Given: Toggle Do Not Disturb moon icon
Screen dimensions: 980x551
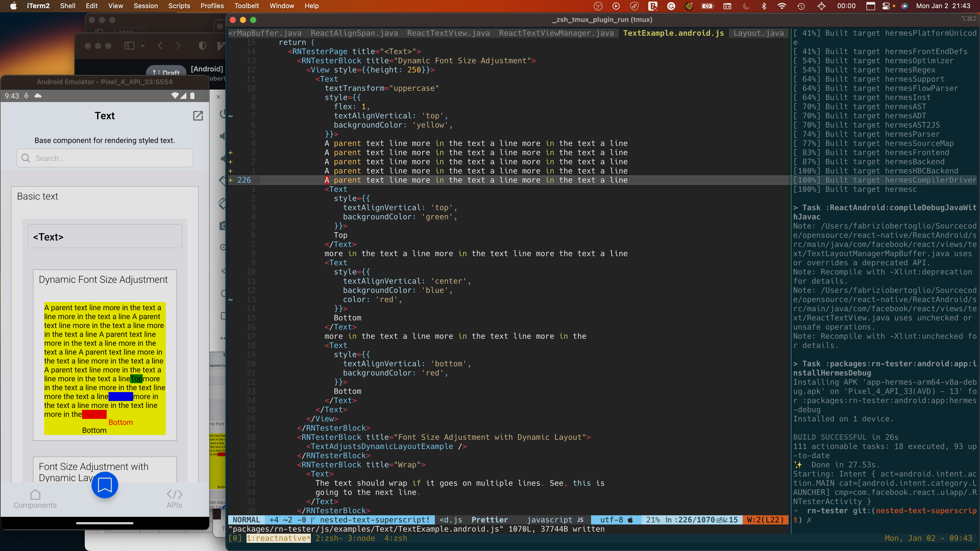Looking at the screenshot, I should coord(746,6).
